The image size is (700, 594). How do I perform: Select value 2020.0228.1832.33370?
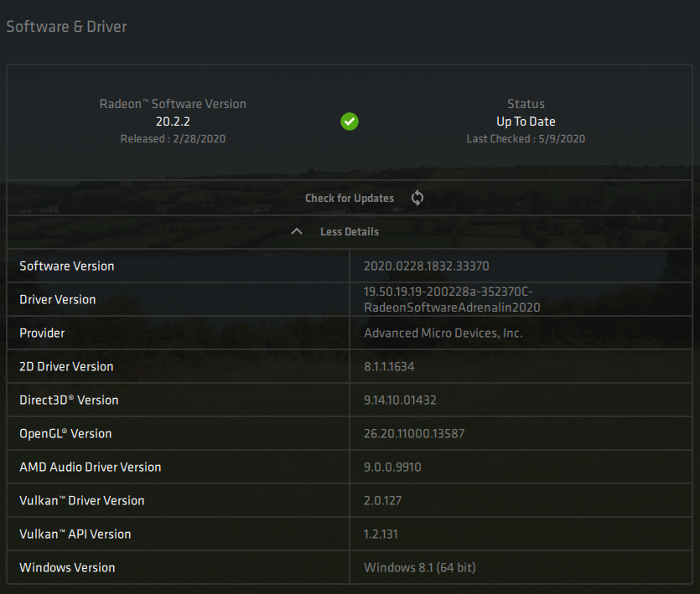pyautogui.click(x=427, y=266)
